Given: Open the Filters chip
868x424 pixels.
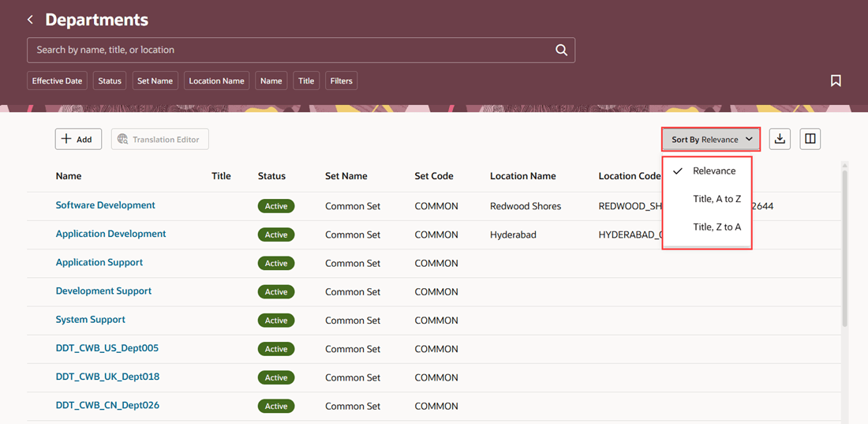Looking at the screenshot, I should 342,81.
